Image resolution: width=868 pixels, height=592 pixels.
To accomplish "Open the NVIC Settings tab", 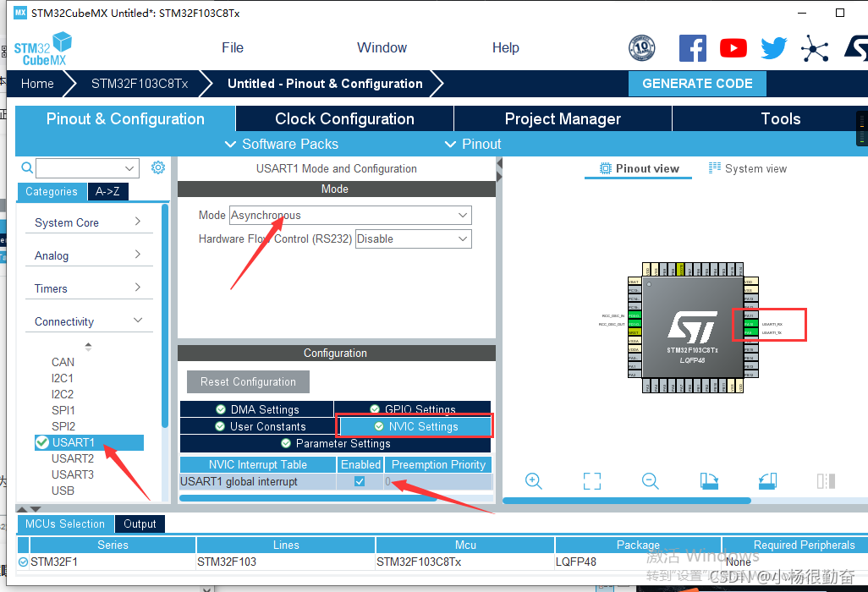I will (415, 426).
